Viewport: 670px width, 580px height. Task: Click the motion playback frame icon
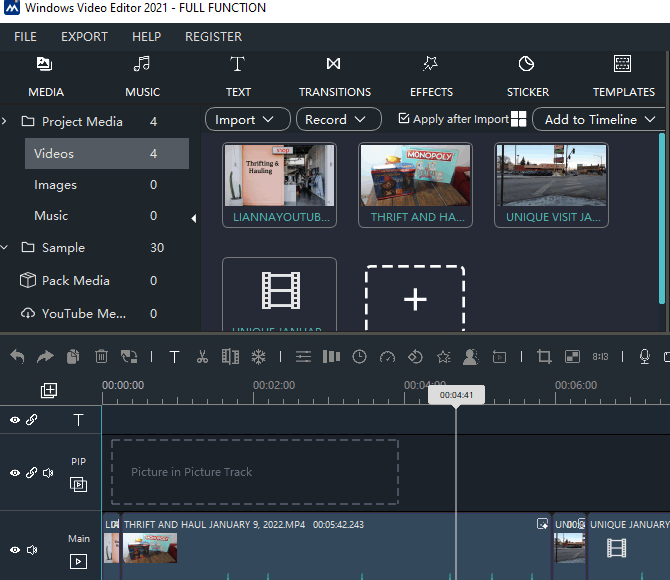pos(499,356)
